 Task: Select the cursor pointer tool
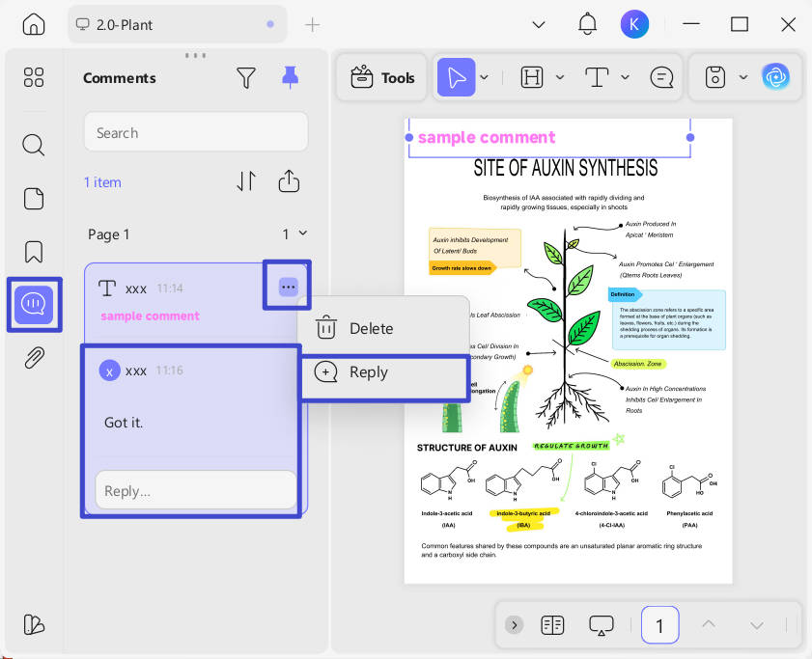coord(456,77)
